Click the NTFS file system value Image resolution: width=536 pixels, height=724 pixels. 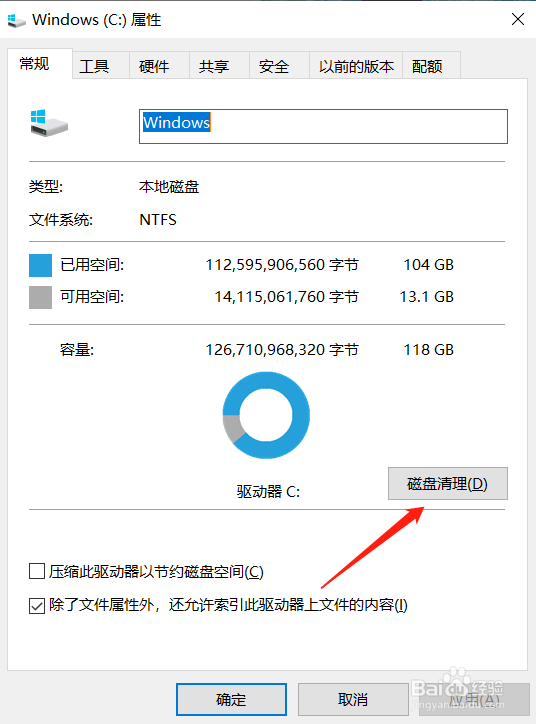(x=158, y=220)
